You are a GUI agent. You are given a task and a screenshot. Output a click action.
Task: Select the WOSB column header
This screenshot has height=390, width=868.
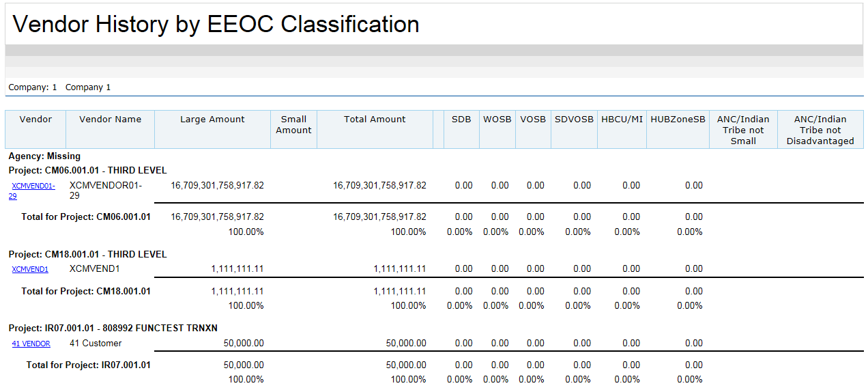(x=497, y=120)
